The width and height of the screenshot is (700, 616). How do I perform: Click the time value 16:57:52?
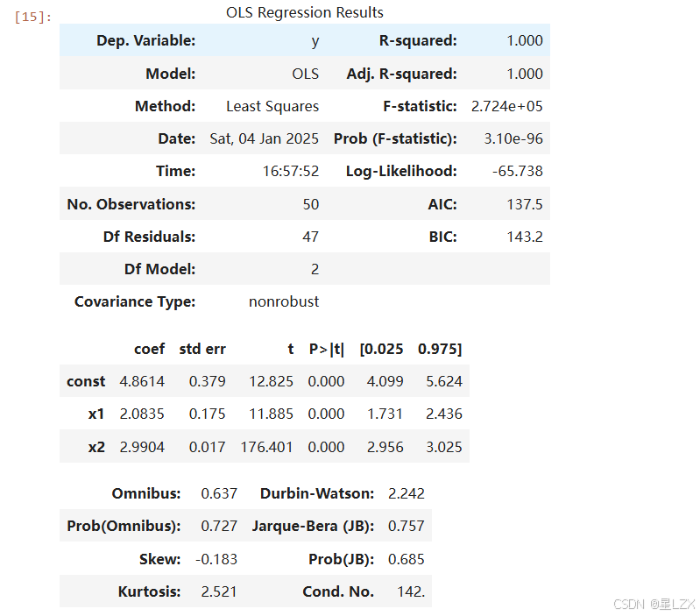[291, 171]
